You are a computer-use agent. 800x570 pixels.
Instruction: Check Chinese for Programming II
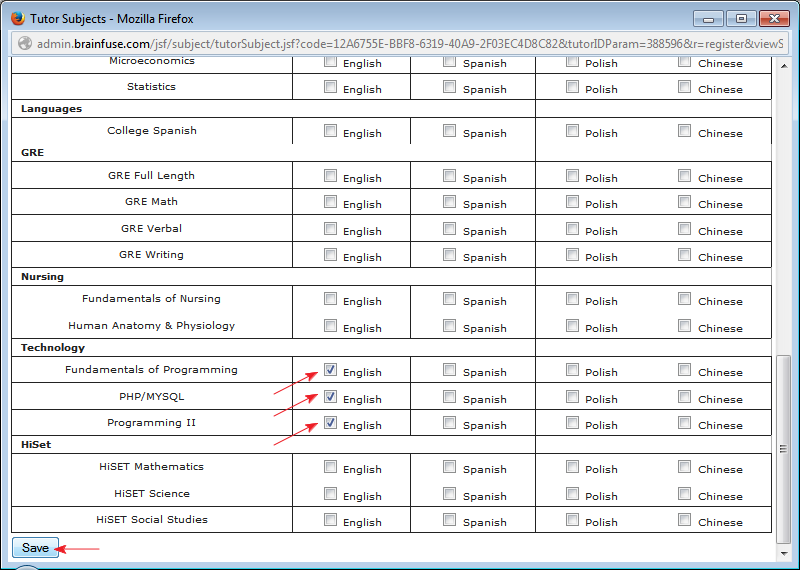tap(685, 423)
